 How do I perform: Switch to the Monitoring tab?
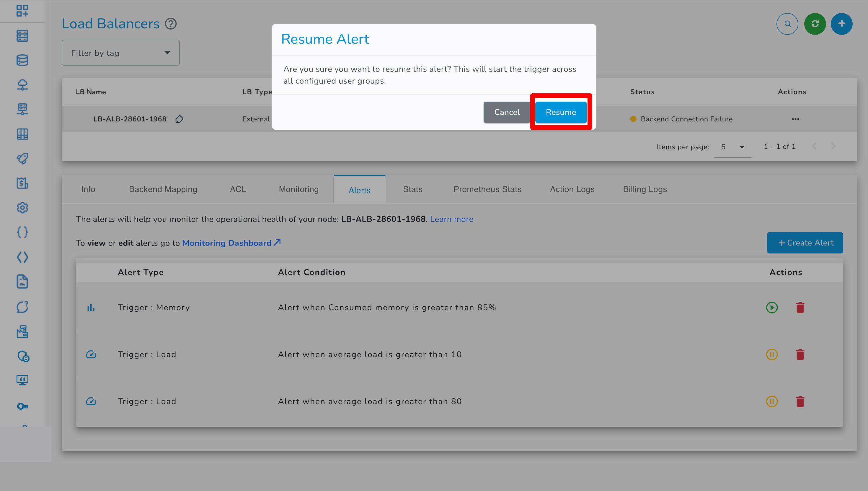point(298,189)
